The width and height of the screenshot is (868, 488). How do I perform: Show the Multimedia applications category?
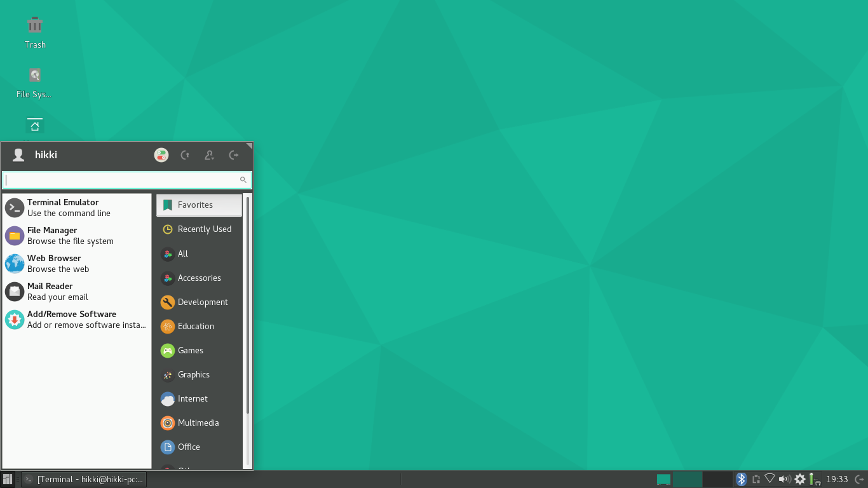(199, 423)
